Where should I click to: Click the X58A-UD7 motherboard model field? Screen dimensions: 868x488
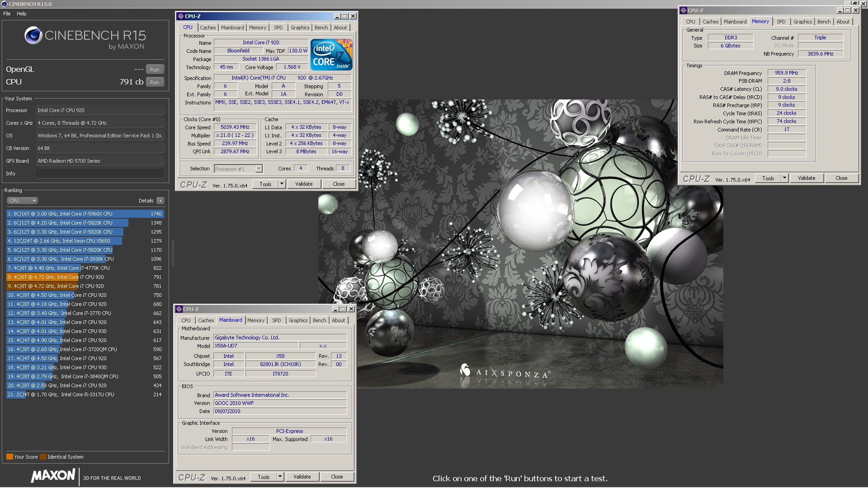(256, 346)
